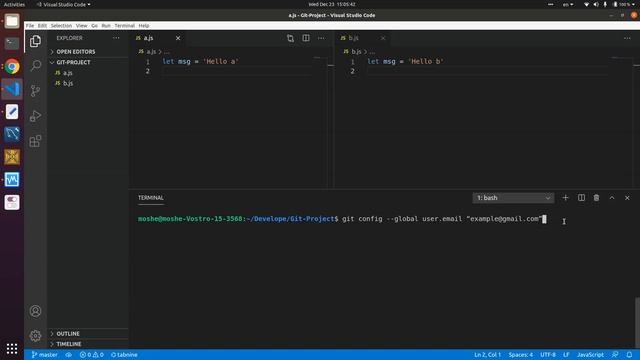Click the terminal scrollbar thumb
The width and height of the screenshot is (640, 360).
click(637, 322)
